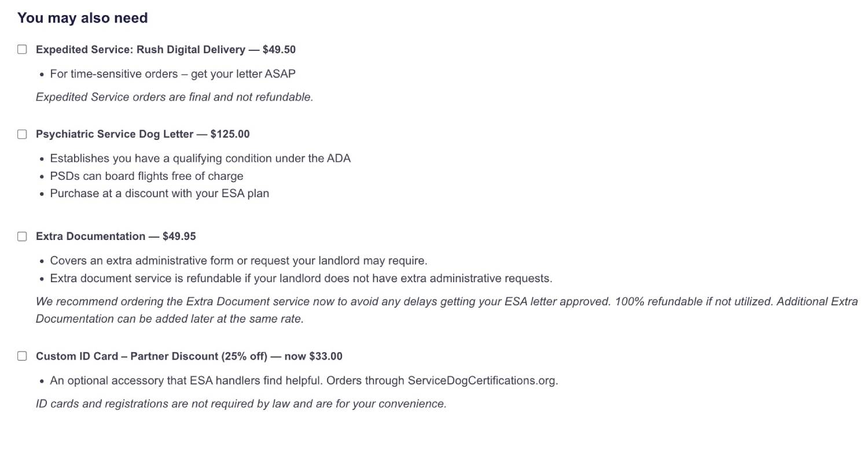Image resolution: width=868 pixels, height=458 pixels.
Task: Tick the Psychiatric Service Dog Letter checkbox
Action: (22, 134)
